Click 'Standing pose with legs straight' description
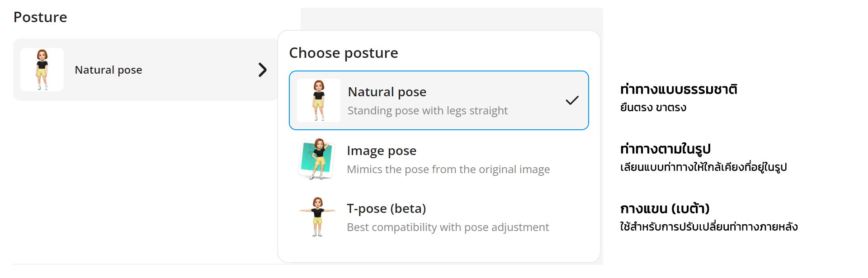868x278 pixels. 428,111
